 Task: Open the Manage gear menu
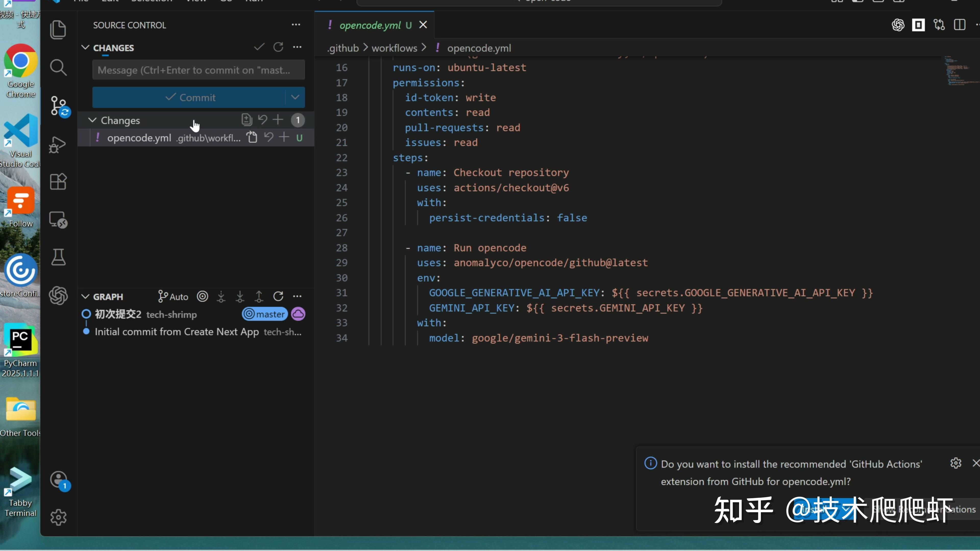point(58,517)
